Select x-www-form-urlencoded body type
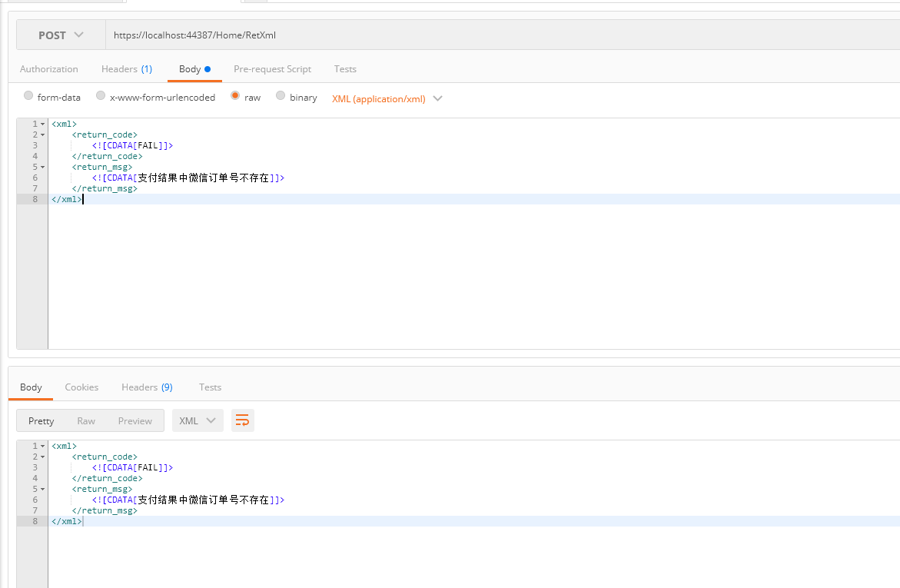Viewport: 900px width, 588px height. (x=101, y=96)
